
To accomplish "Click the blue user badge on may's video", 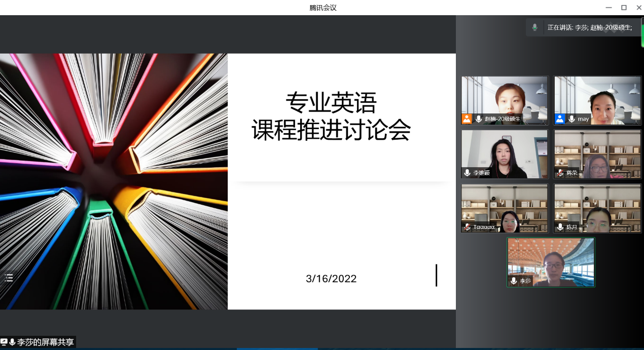I will (x=560, y=119).
